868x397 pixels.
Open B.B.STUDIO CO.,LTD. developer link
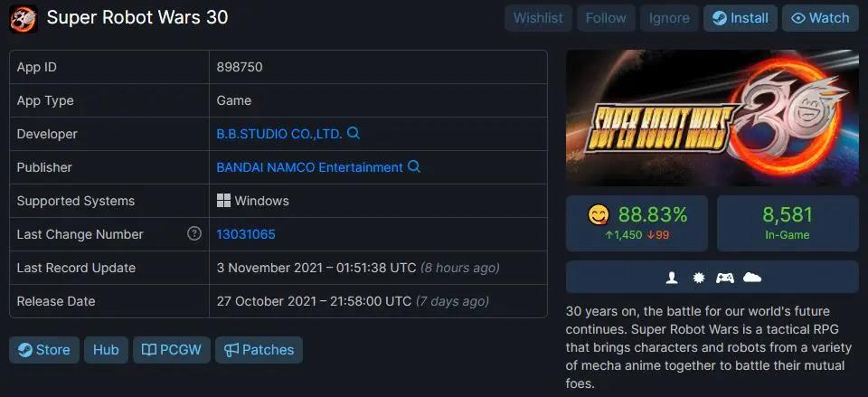tap(279, 134)
